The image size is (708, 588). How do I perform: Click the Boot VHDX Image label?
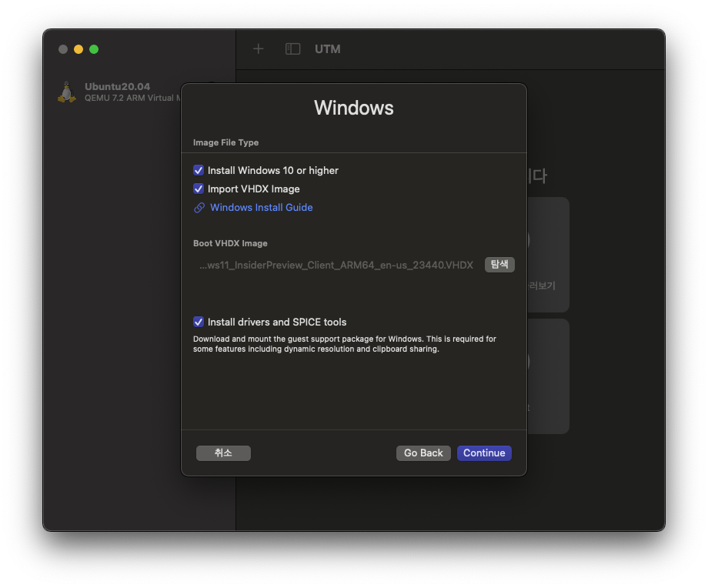[230, 243]
